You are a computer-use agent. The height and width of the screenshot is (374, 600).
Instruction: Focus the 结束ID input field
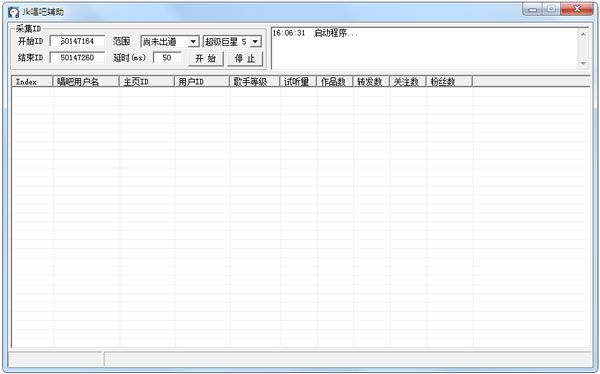(77, 57)
